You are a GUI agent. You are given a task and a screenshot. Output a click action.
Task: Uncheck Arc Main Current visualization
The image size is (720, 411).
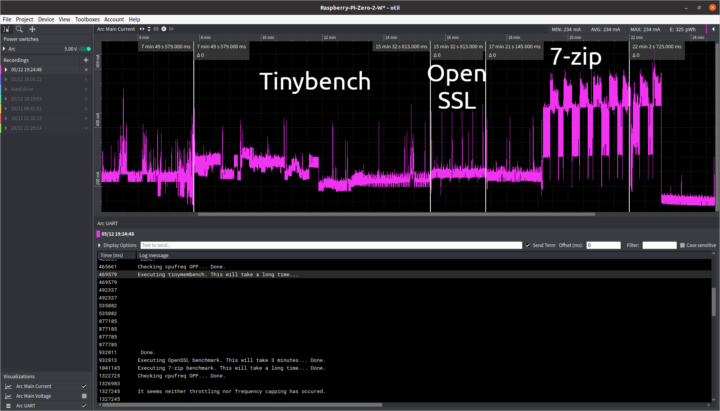[84, 387]
